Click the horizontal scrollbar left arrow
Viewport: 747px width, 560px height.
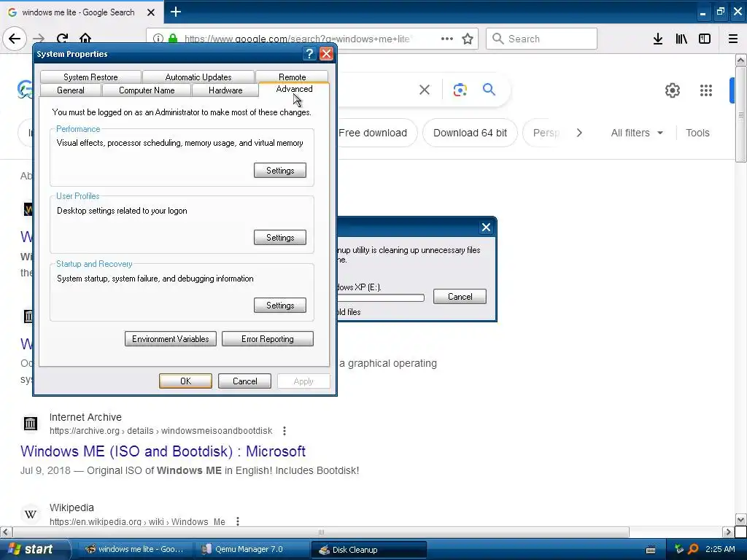click(x=6, y=532)
